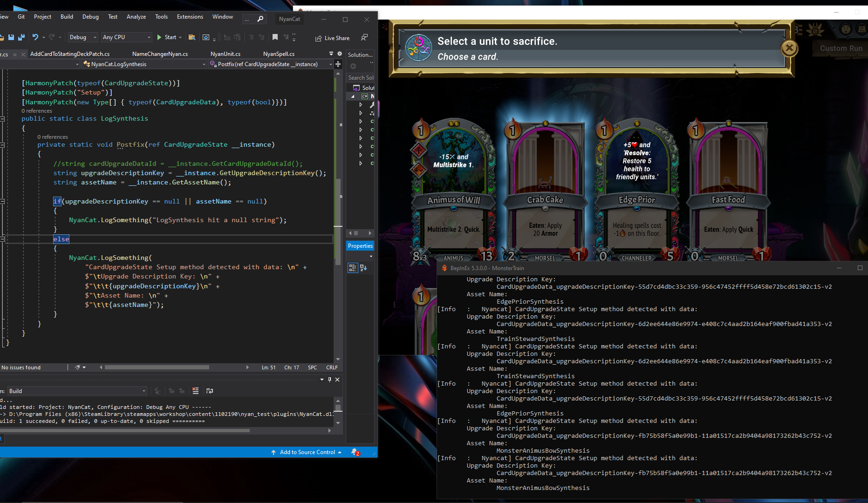Open the Debug configuration dropdown

coord(83,37)
